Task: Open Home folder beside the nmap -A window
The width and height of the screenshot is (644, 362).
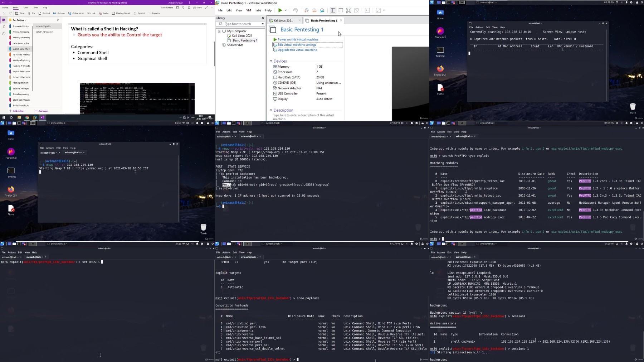Action: click(x=11, y=134)
